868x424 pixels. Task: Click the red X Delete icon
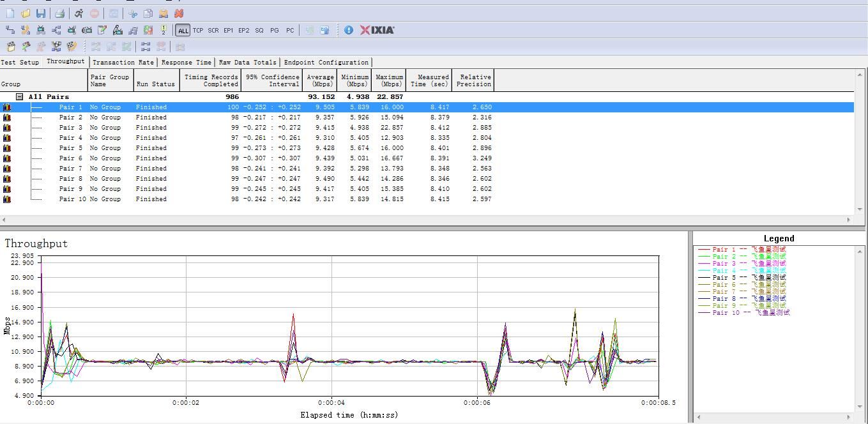tap(179, 13)
